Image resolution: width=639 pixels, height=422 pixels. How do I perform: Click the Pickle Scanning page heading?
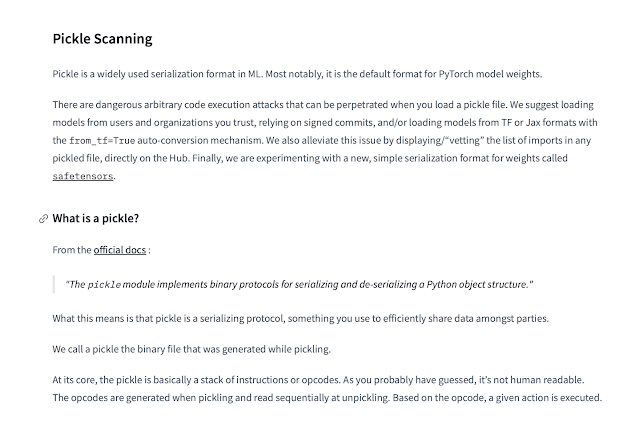pyautogui.click(x=102, y=39)
